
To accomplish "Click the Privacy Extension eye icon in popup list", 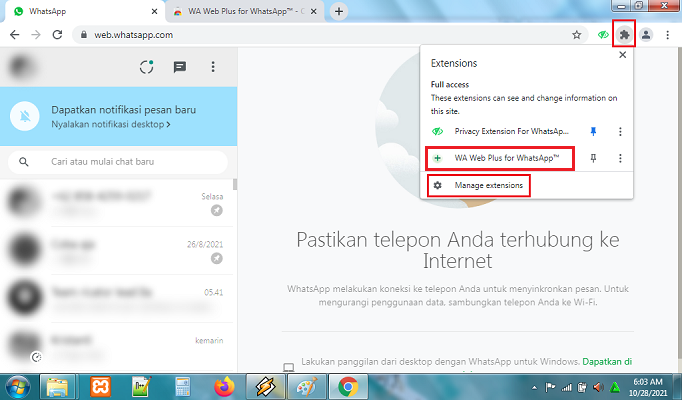I will [438, 131].
